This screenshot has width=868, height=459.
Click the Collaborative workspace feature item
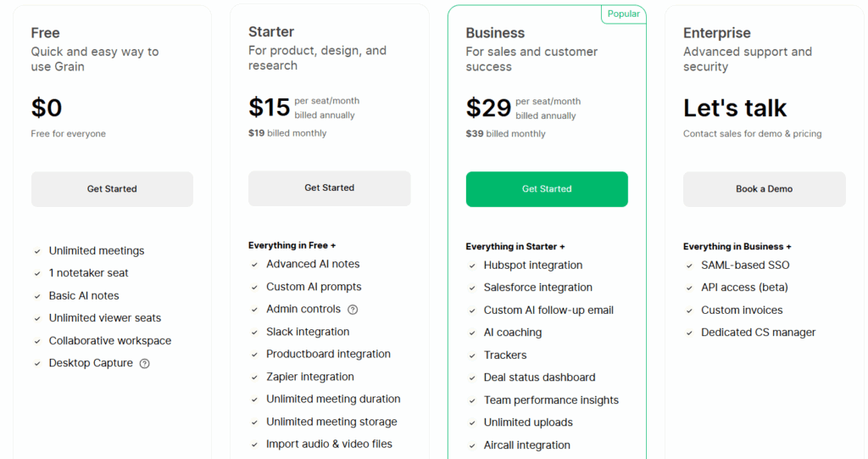[109, 341]
